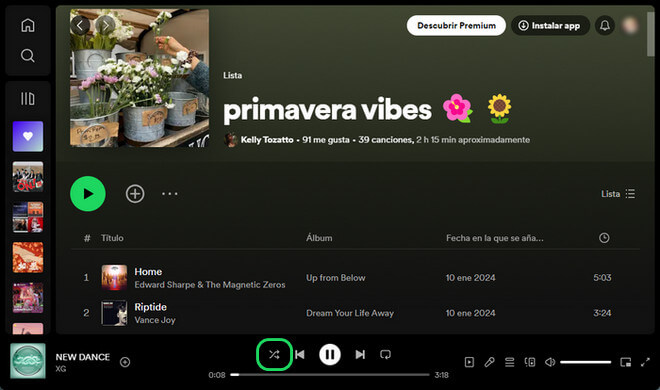Click the 3:24 duration of Riptide
The height and width of the screenshot is (390, 660).
point(602,313)
